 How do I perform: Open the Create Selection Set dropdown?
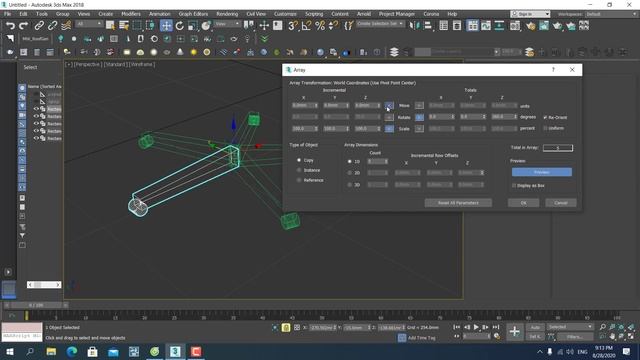380,24
